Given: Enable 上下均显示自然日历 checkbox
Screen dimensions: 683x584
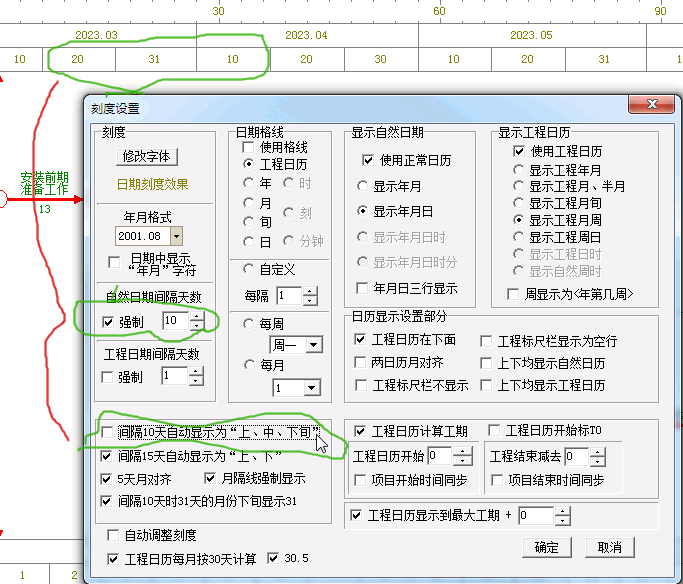Looking at the screenshot, I should tap(486, 363).
